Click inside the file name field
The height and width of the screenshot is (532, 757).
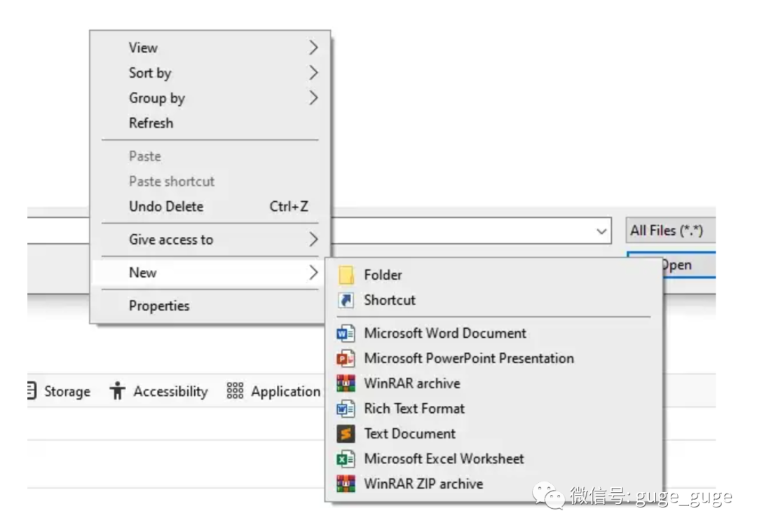pyautogui.click(x=471, y=231)
